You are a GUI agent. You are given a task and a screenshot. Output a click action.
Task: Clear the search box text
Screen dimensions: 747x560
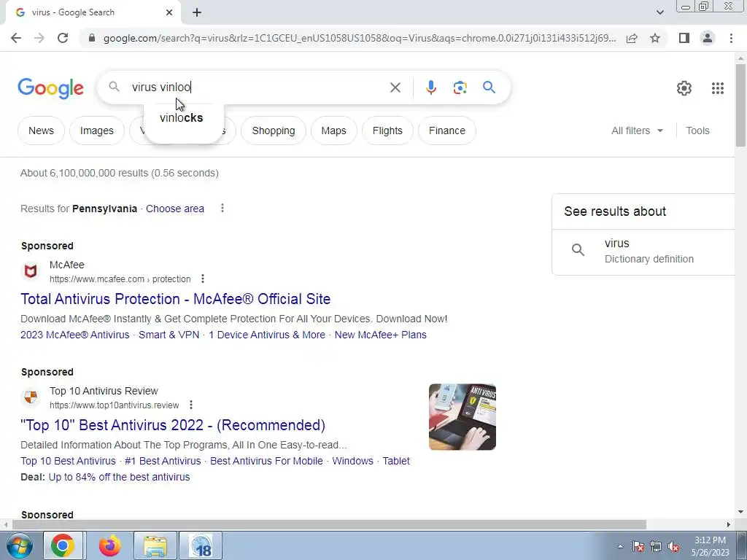click(x=395, y=87)
